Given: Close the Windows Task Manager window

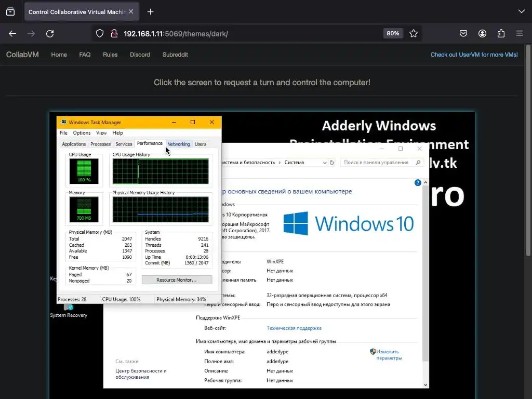Looking at the screenshot, I should (212, 122).
